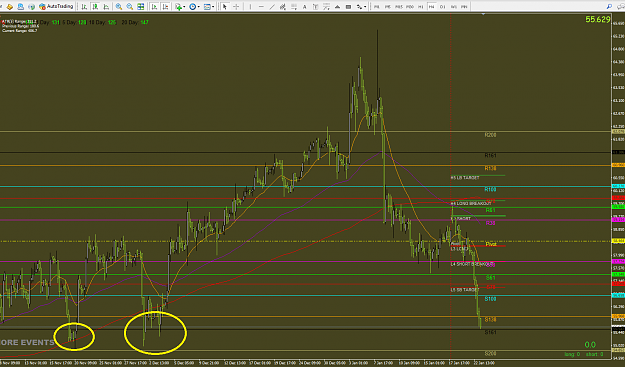
Task: Click the Arrows objects icon
Action: click(x=360, y=7)
